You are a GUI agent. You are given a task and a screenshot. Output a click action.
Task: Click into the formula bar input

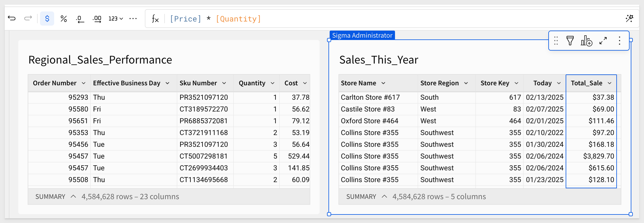[391, 19]
